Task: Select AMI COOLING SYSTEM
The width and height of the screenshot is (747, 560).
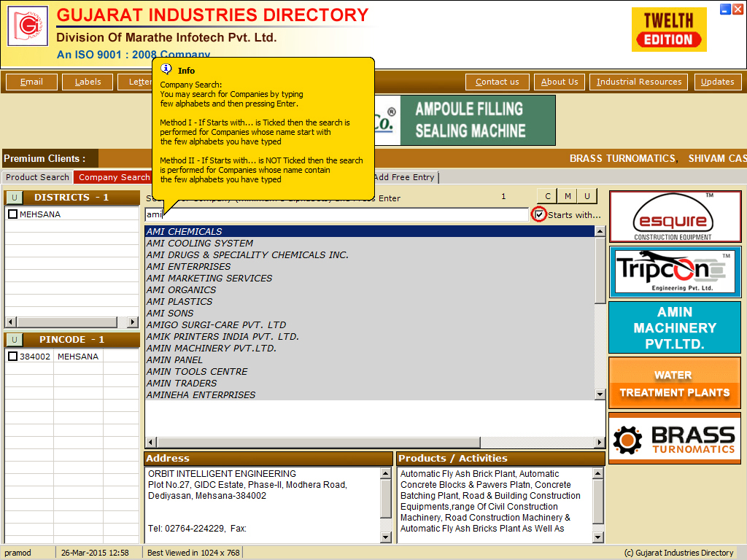Action: pyautogui.click(x=370, y=243)
